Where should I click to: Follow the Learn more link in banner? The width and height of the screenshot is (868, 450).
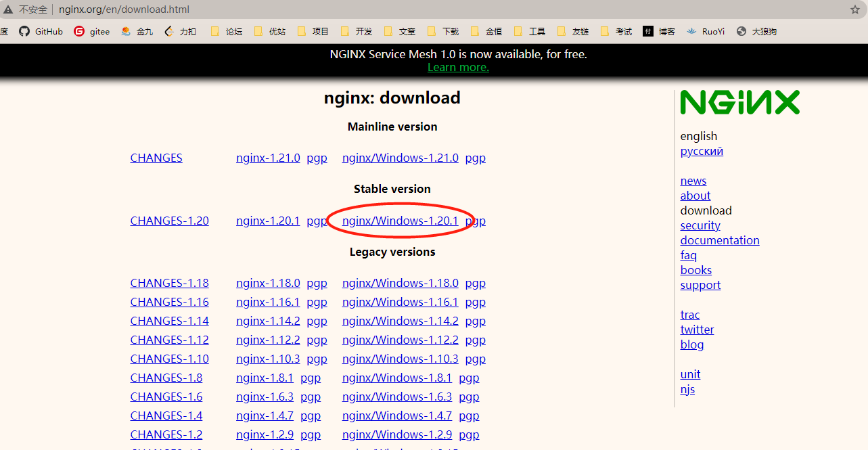click(458, 67)
